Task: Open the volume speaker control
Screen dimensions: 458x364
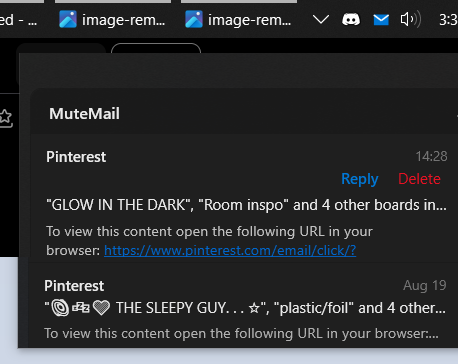Action: pos(410,19)
